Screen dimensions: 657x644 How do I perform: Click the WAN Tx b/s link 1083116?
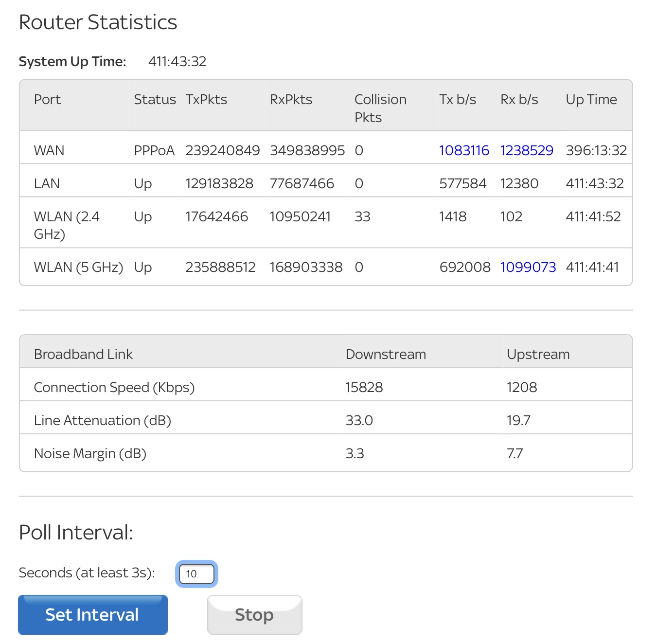[464, 150]
